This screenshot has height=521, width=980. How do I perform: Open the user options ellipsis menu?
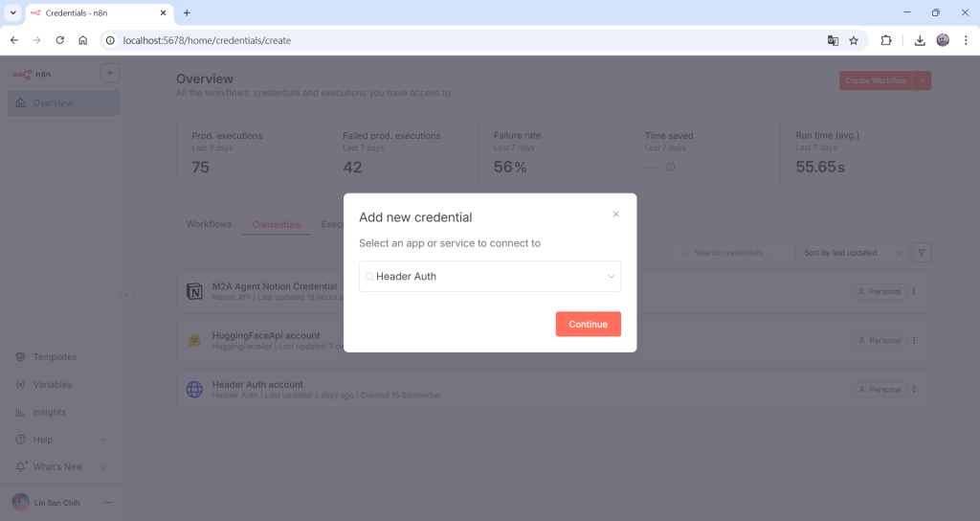coord(108,502)
